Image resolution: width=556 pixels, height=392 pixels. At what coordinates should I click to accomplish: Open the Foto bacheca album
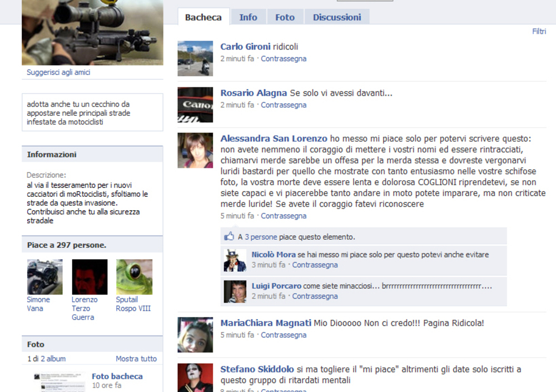[x=117, y=376]
